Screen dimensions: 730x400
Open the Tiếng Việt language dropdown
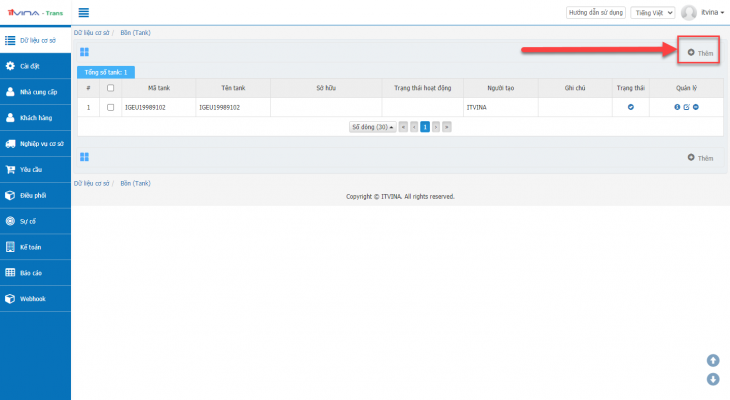click(653, 13)
